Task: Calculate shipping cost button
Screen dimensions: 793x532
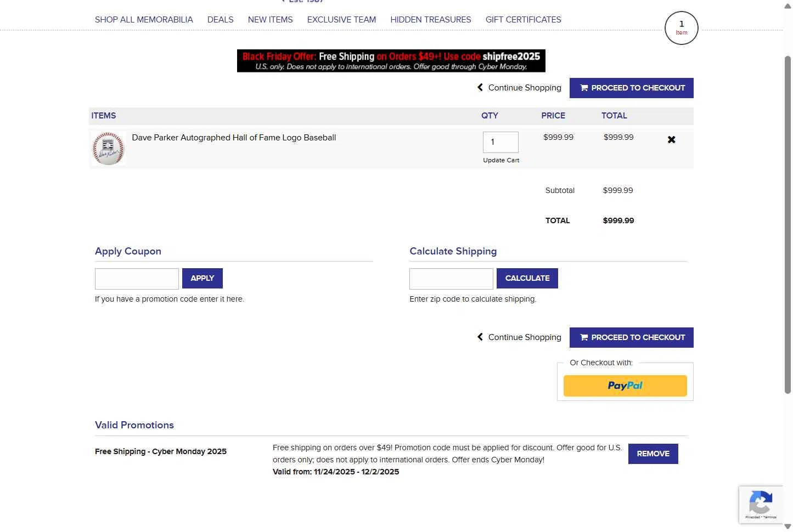Action: pos(527,279)
